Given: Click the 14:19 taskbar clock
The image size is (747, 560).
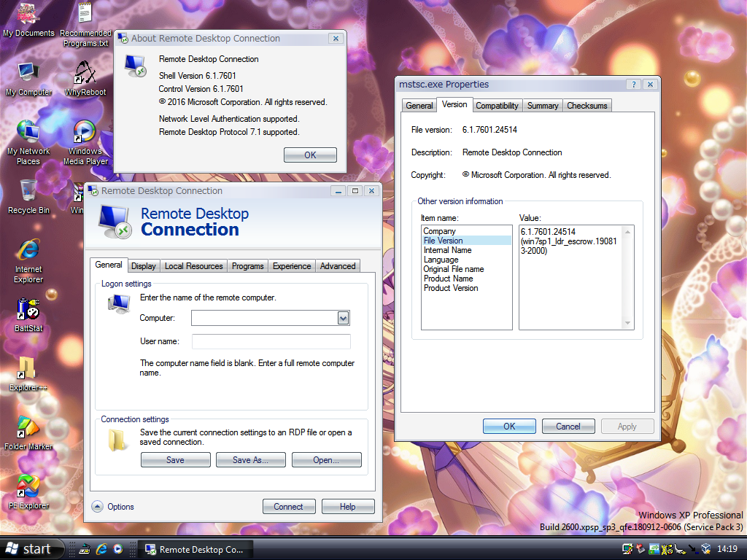Looking at the screenshot, I should coord(727,549).
